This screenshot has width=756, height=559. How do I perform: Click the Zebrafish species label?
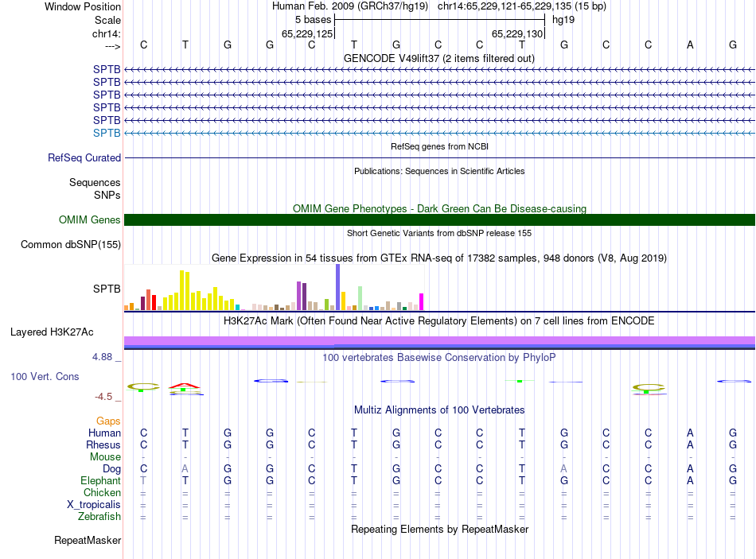click(x=99, y=516)
